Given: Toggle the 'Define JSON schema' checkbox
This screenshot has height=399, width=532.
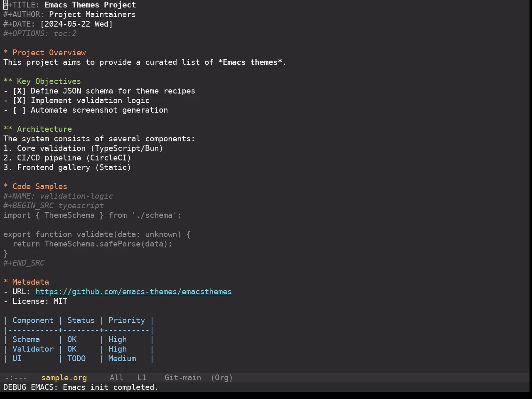Looking at the screenshot, I should 19,91.
